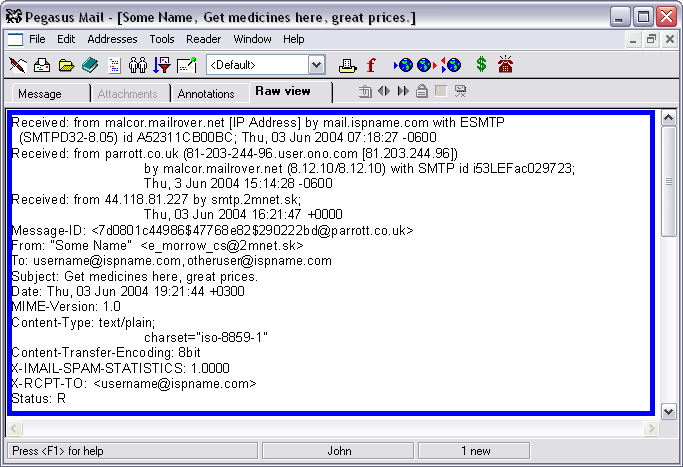Expand the <Default> identity dropdown
This screenshot has width=683, height=467.
tap(316, 66)
